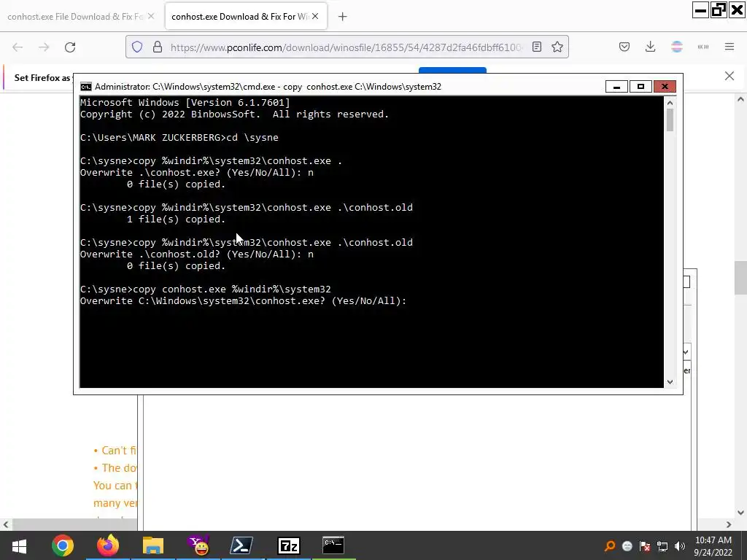Screen dimensions: 747x560
Task: Dismiss the Set Firefox as default bar
Action: [729, 76]
